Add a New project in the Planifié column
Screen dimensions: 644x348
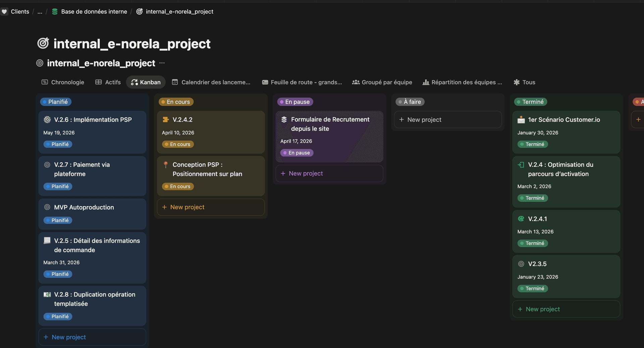pos(92,337)
